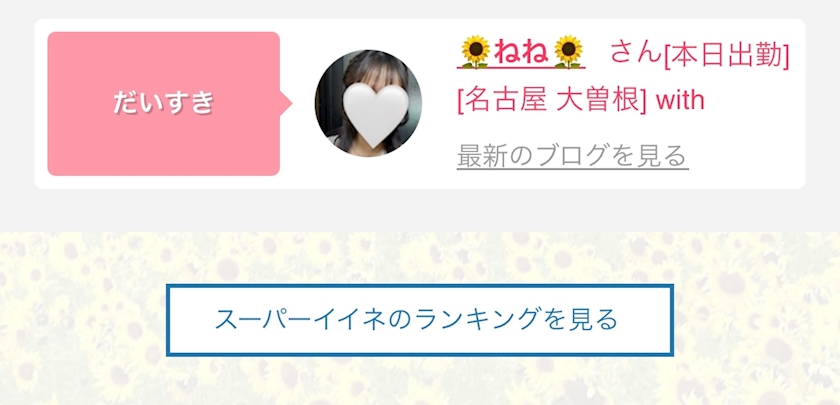Click the pink だいすき speech bubble
This screenshot has height=405, width=840.
(164, 103)
